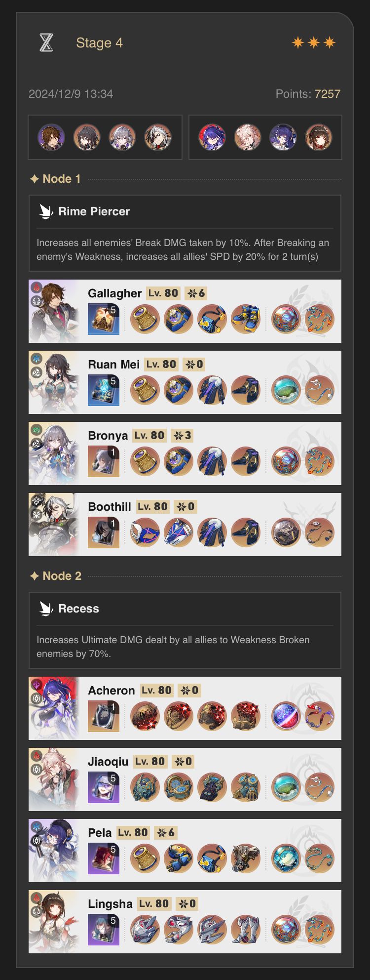Click Gallagher avatar in first team
Screen dimensions: 370x980
pyautogui.click(x=51, y=137)
